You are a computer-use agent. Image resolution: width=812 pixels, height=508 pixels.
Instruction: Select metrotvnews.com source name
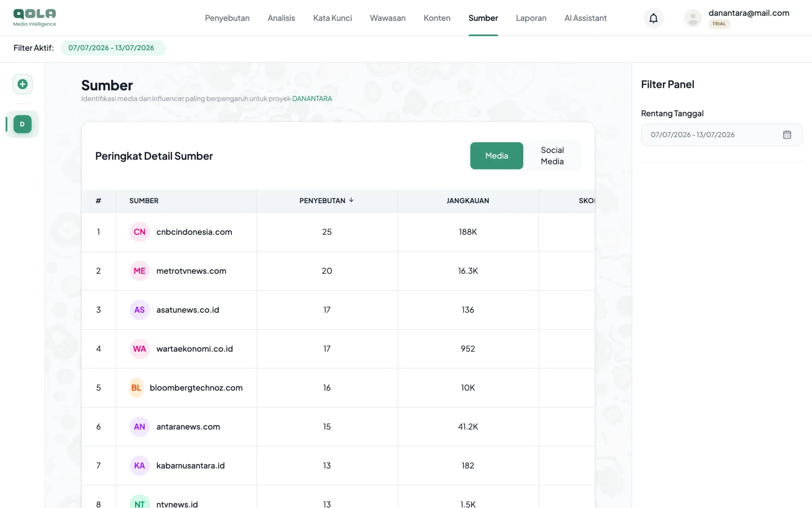191,271
